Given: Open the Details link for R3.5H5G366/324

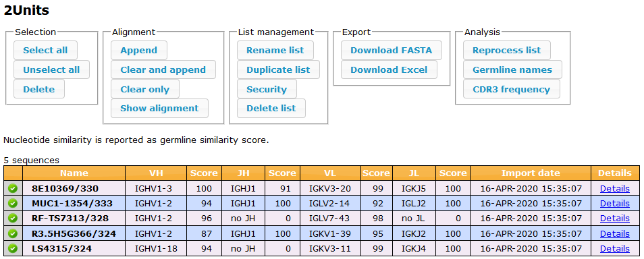Looking at the screenshot, I should [x=615, y=233].
